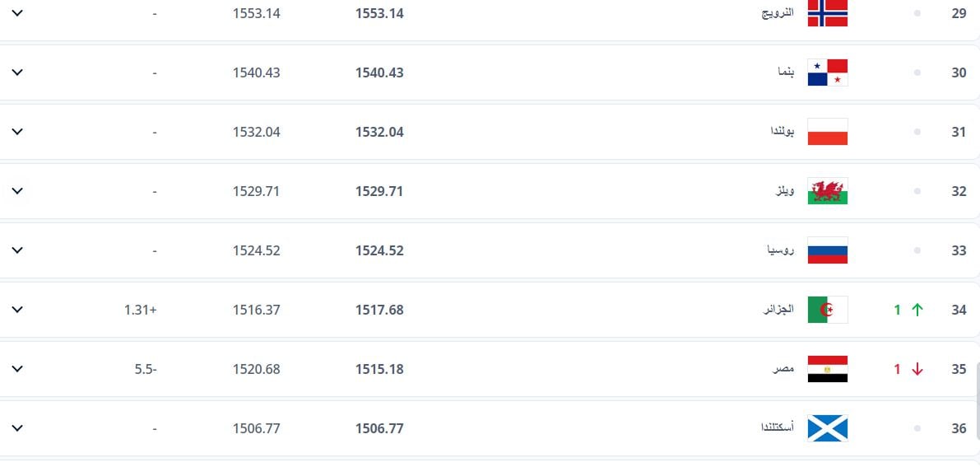
Task: Expand details for rank 33 Russia
Action: (x=17, y=250)
